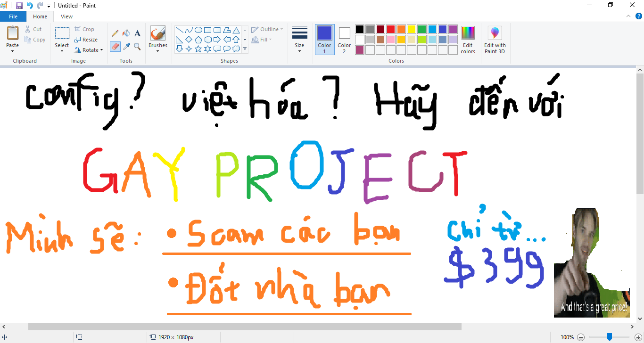Activate the Color 1 foreground button
The image size is (644, 343).
point(324,39)
